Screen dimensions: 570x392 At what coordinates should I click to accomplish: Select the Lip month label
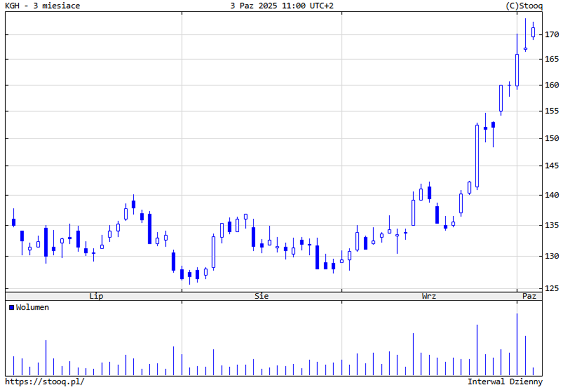coord(96,296)
